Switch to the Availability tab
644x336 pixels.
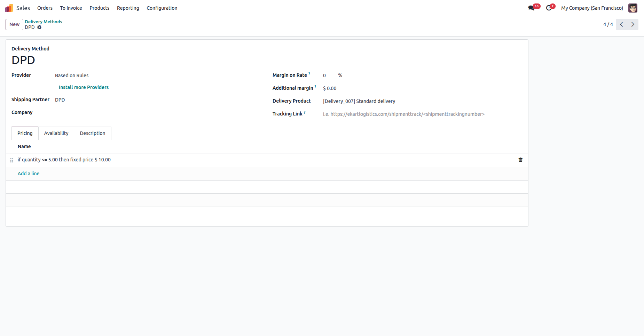tap(56, 133)
